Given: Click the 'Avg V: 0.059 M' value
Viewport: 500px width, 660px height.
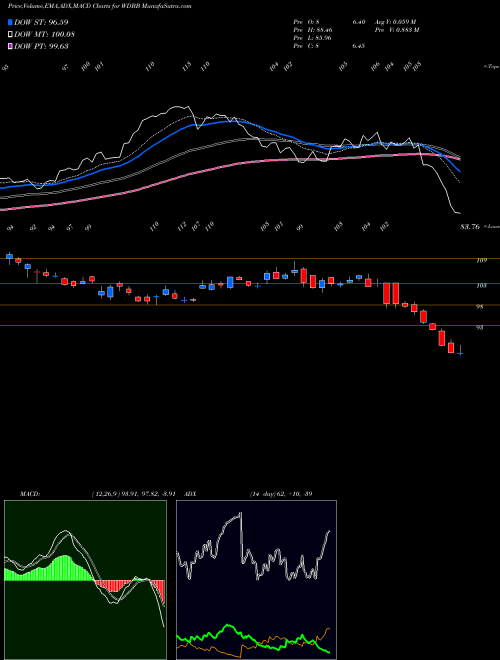Looking at the screenshot, I should coord(396,22).
